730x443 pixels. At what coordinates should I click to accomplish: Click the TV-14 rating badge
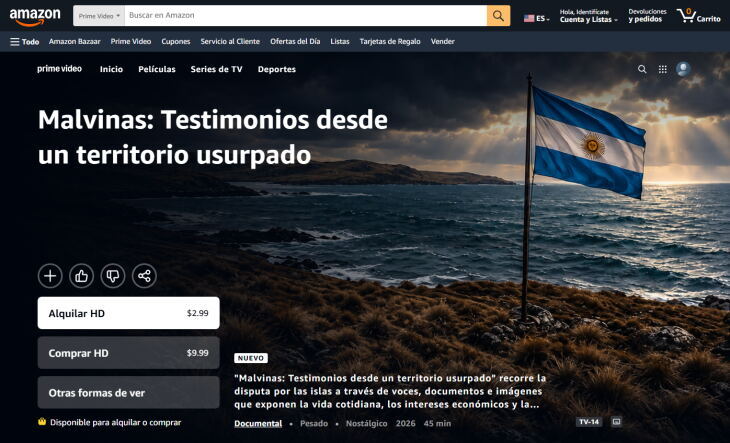coord(589,422)
